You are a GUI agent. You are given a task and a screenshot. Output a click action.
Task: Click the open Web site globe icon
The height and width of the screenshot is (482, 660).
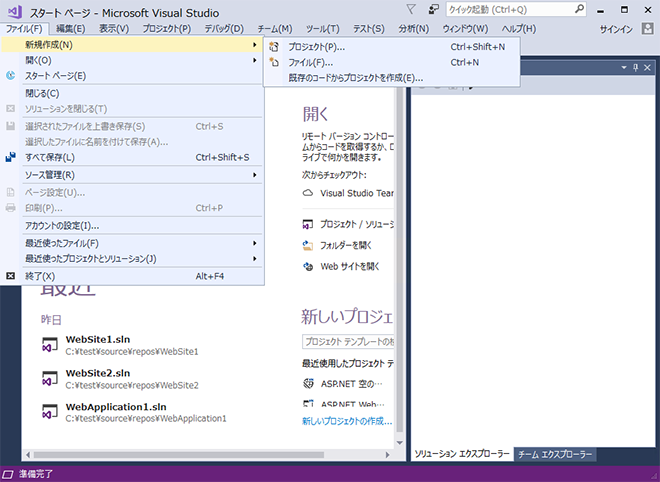308,266
